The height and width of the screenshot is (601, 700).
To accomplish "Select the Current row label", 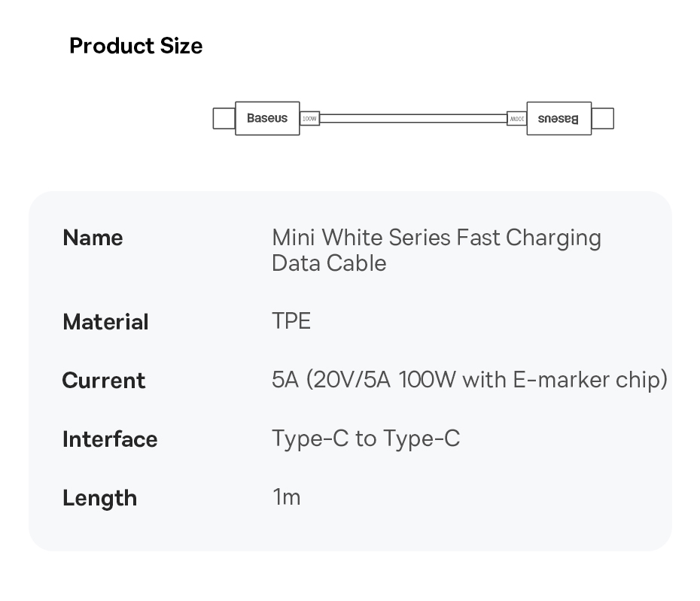I will [103, 381].
